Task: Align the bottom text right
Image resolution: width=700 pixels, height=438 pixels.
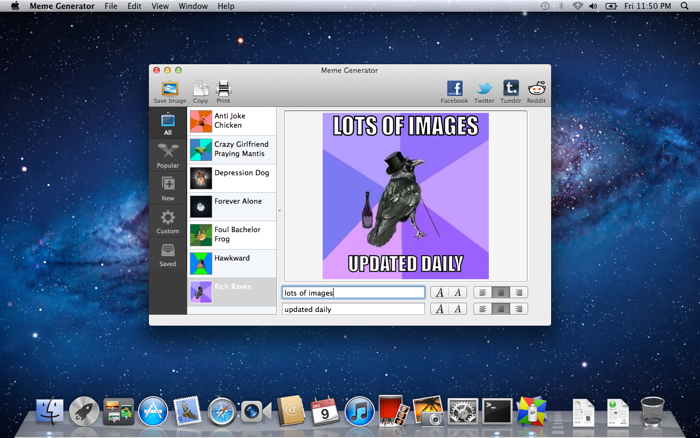Action: pyautogui.click(x=518, y=309)
